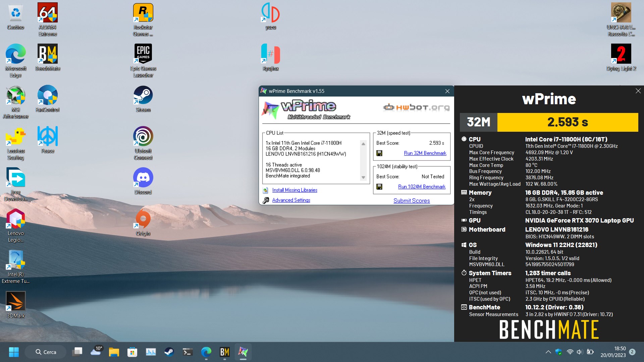Image resolution: width=644 pixels, height=362 pixels.
Task: Click the Submit Scores link
Action: pos(412,201)
